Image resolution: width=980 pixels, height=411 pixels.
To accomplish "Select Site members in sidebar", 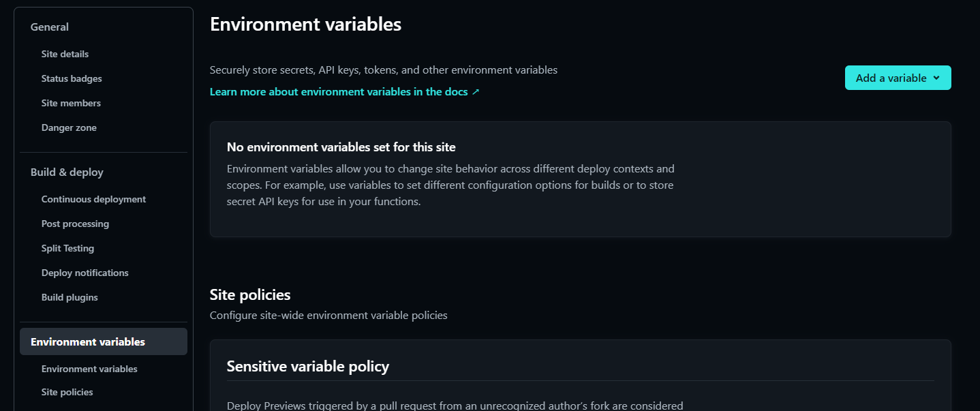I will point(71,103).
